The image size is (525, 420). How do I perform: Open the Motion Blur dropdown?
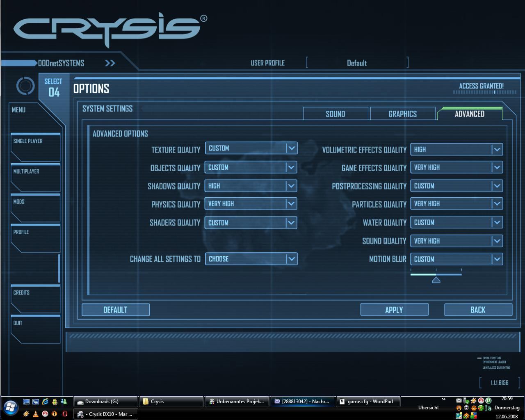[457, 259]
